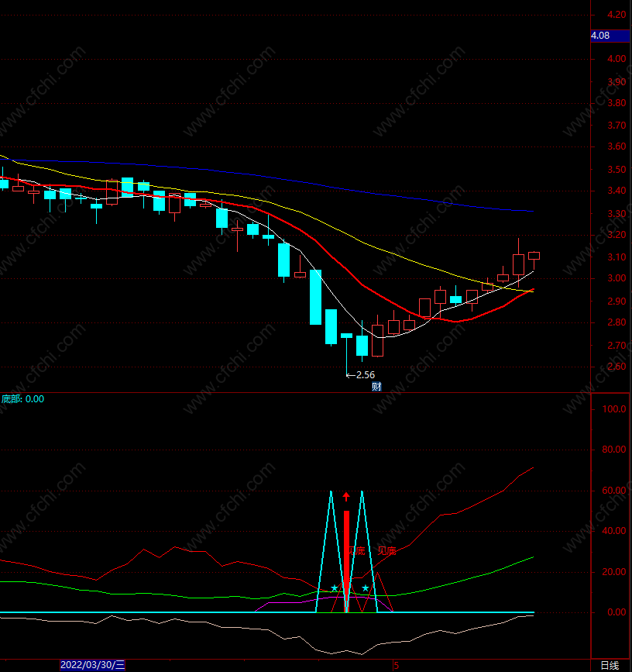The image size is (632, 672).
Task: Click the 20.00 indicator axis label
Action: point(614,572)
